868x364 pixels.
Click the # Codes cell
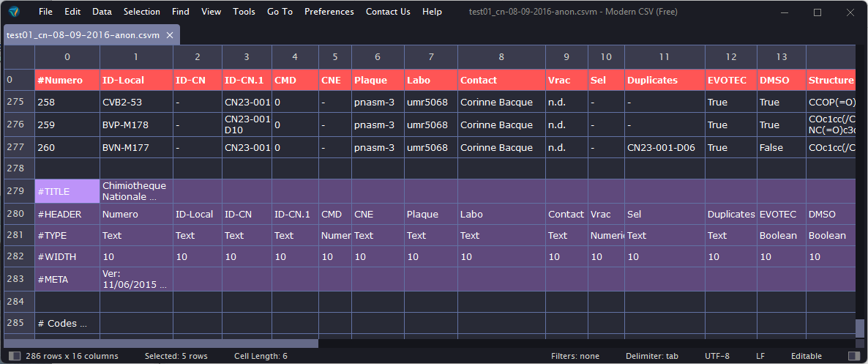67,323
